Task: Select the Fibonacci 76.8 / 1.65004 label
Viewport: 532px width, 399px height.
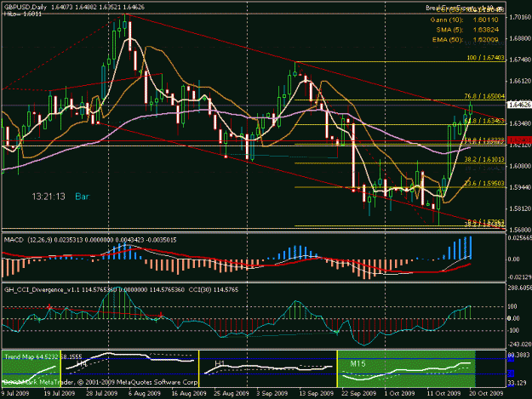Action: (484, 97)
